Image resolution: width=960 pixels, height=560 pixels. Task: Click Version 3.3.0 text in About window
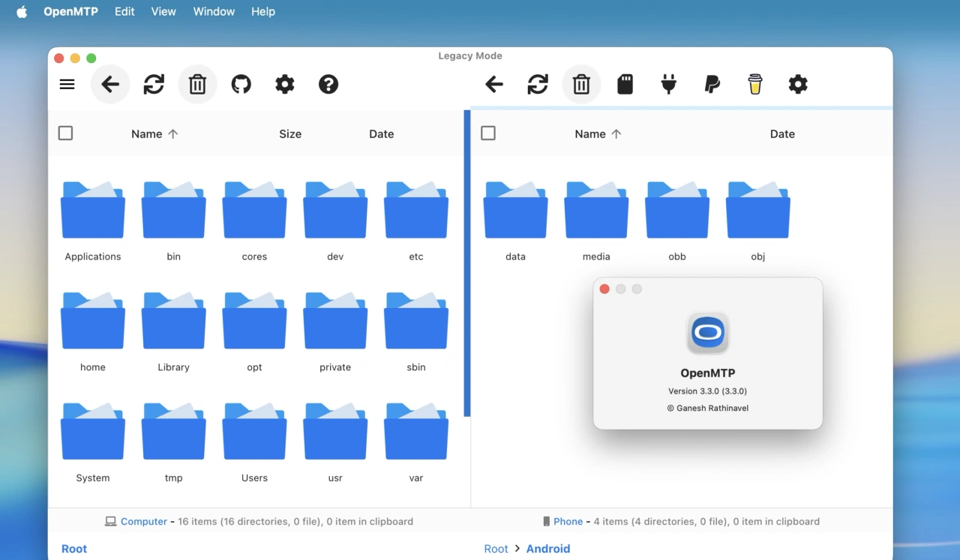tap(707, 391)
